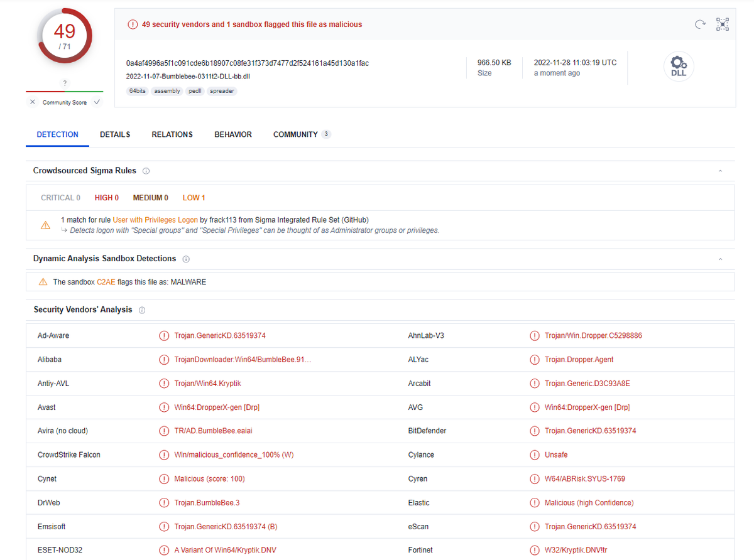Click the assembly tag
754x560 pixels.
pos(167,91)
